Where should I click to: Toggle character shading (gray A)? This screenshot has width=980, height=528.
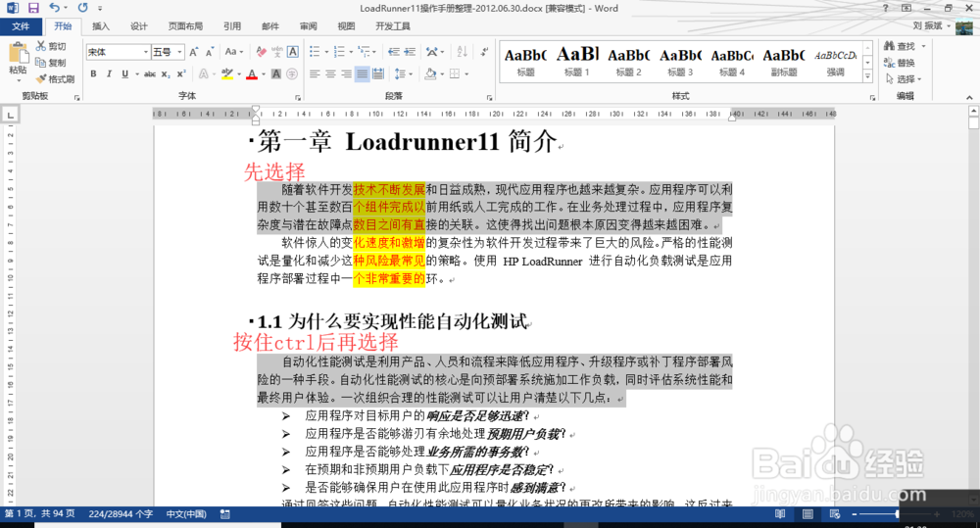pos(276,73)
